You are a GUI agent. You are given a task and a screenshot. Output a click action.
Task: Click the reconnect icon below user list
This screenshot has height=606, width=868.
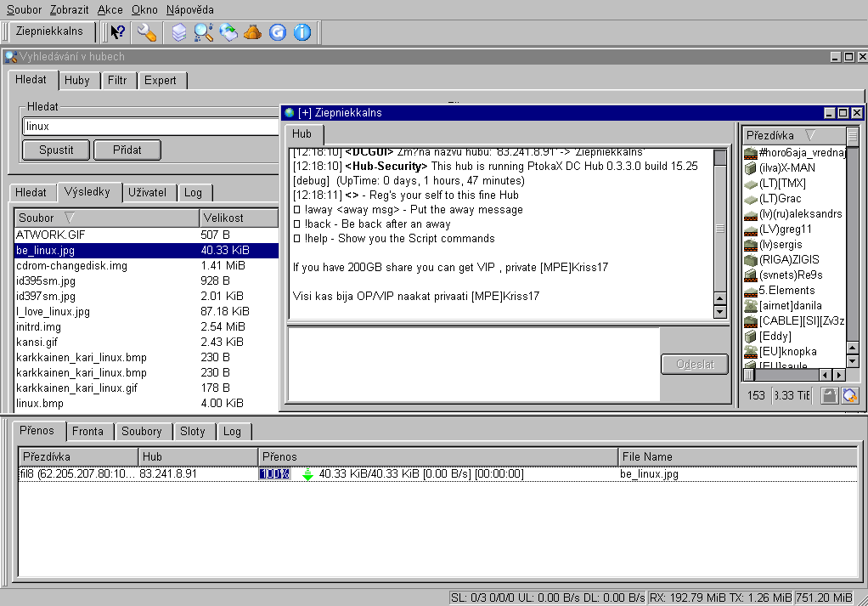pyautogui.click(x=849, y=395)
